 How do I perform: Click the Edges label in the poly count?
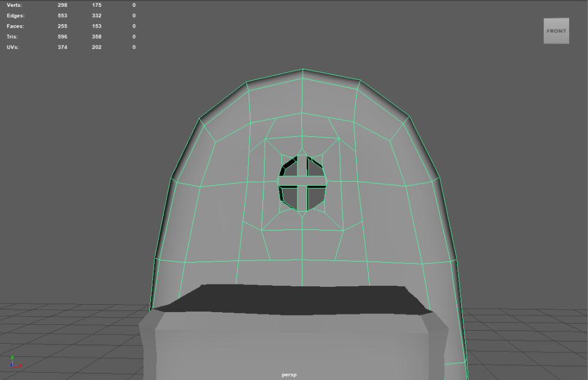[16, 16]
